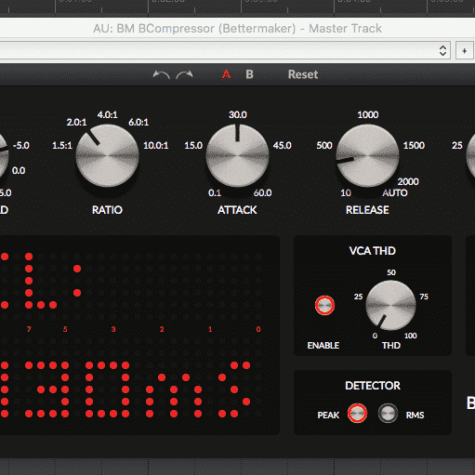Click the 10 release label

[346, 193]
